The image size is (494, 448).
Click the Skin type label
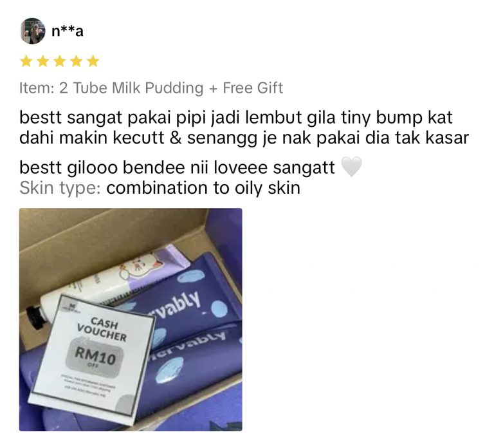[x=60, y=188]
